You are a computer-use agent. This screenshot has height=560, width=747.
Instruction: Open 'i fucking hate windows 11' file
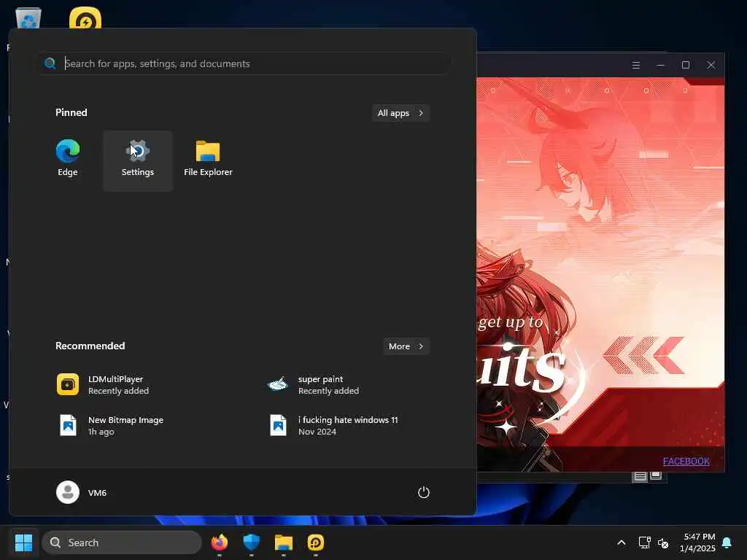click(333, 426)
